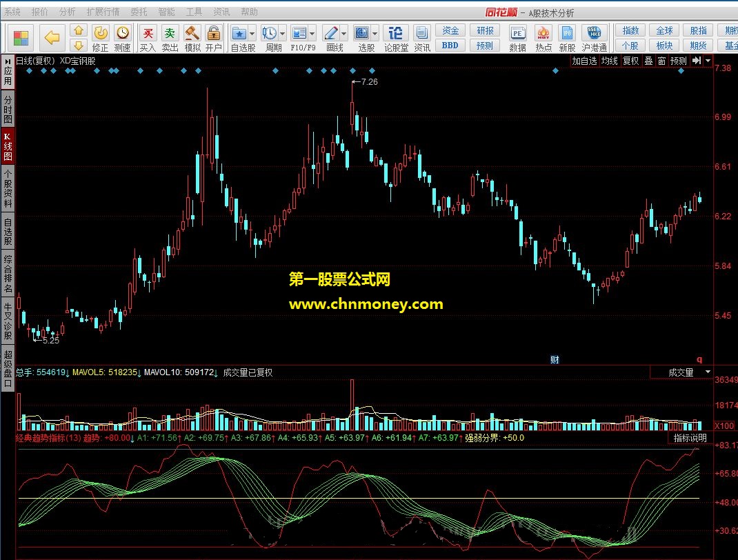Viewport: 738px width, 560px height.
Task: Click the 卖出 sell icon
Action: (170, 33)
